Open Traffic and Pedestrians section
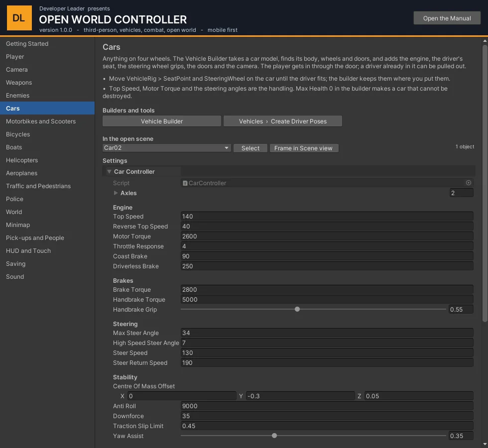Image resolution: width=488 pixels, height=448 pixels. click(x=47, y=186)
